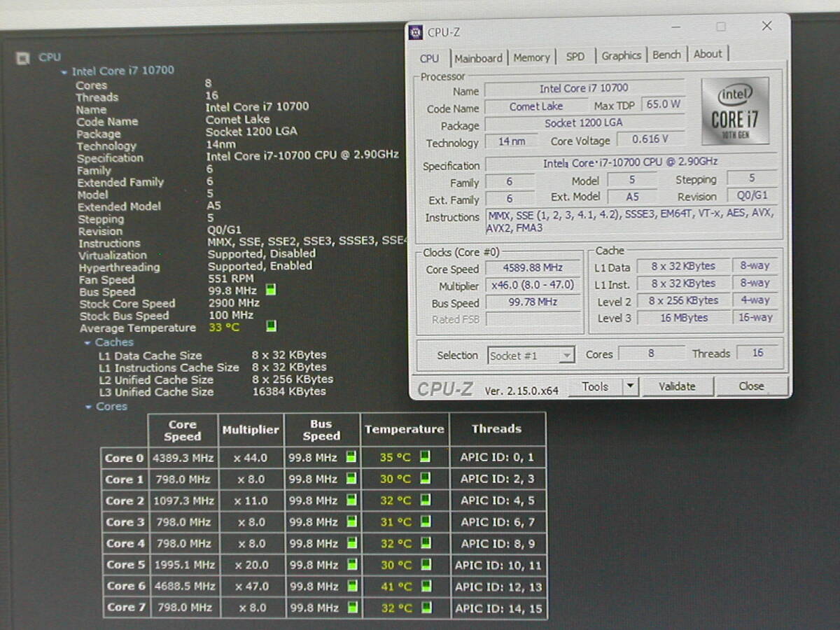Open the Bench tab

[666, 55]
